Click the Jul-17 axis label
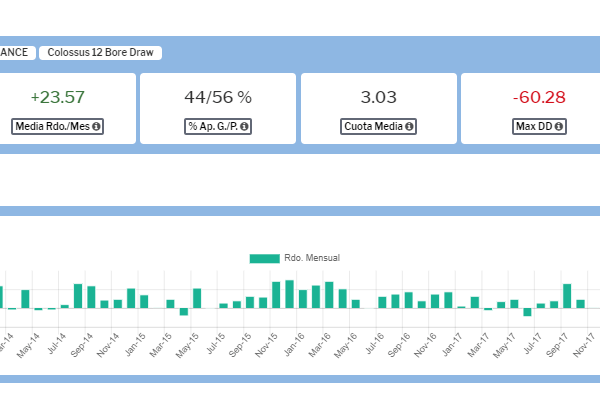This screenshot has width=600, height=396. tap(533, 344)
